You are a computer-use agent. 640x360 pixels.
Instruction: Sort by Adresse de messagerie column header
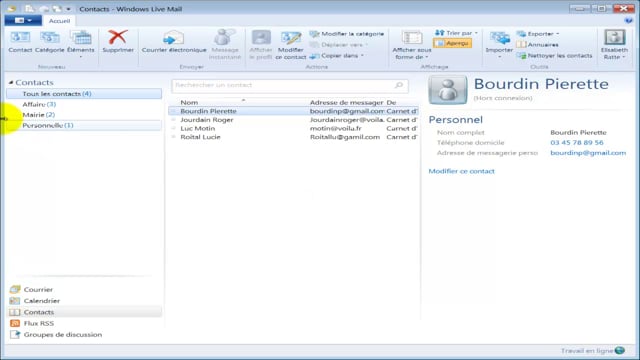click(x=347, y=102)
